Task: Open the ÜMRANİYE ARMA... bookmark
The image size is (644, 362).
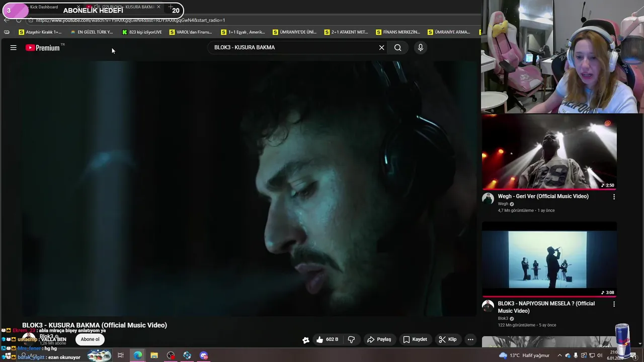Action: pos(449,32)
